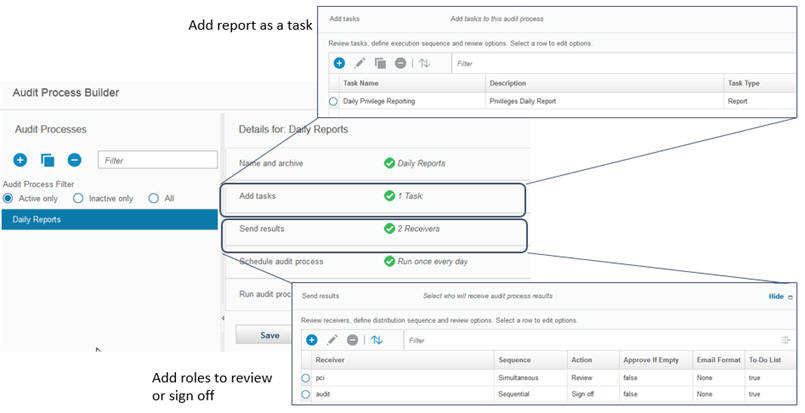This screenshot has width=805, height=413.
Task: Reorder tasks using the sort arrows icon
Action: 424,63
